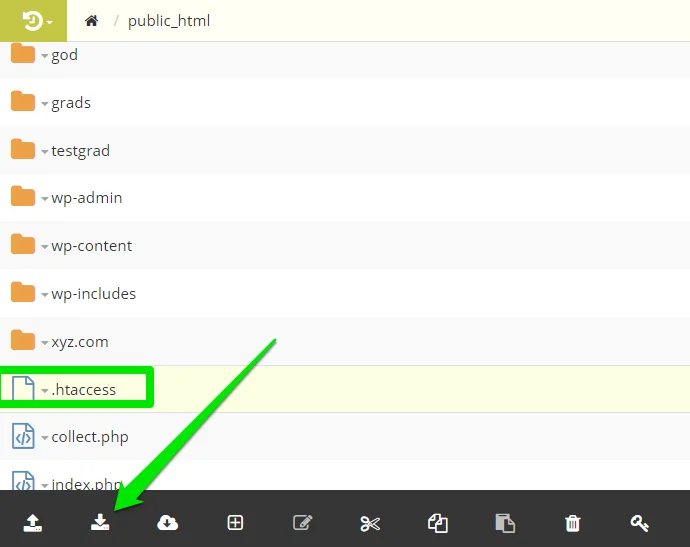Image resolution: width=690 pixels, height=547 pixels.
Task: Select the wp-content folder name
Action: (92, 246)
